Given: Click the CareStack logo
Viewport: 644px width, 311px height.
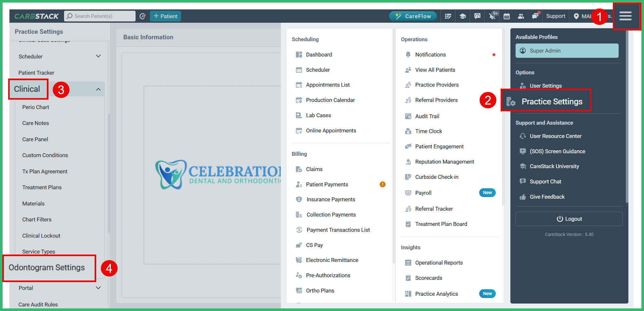Looking at the screenshot, I should tap(36, 16).
